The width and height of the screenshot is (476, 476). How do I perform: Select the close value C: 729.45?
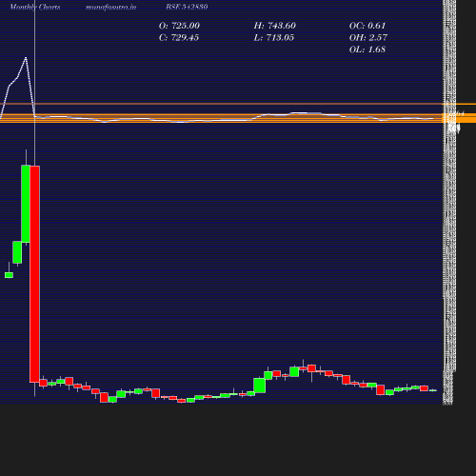(x=179, y=38)
